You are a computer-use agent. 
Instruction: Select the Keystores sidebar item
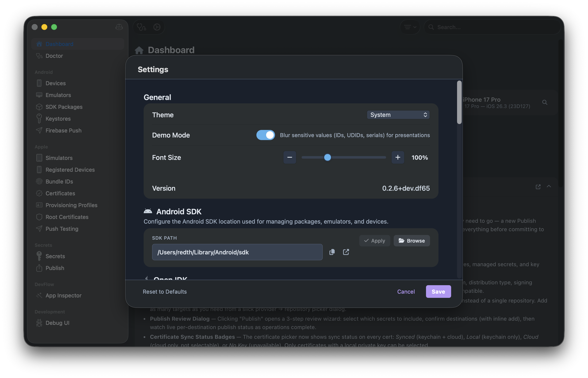click(x=58, y=119)
